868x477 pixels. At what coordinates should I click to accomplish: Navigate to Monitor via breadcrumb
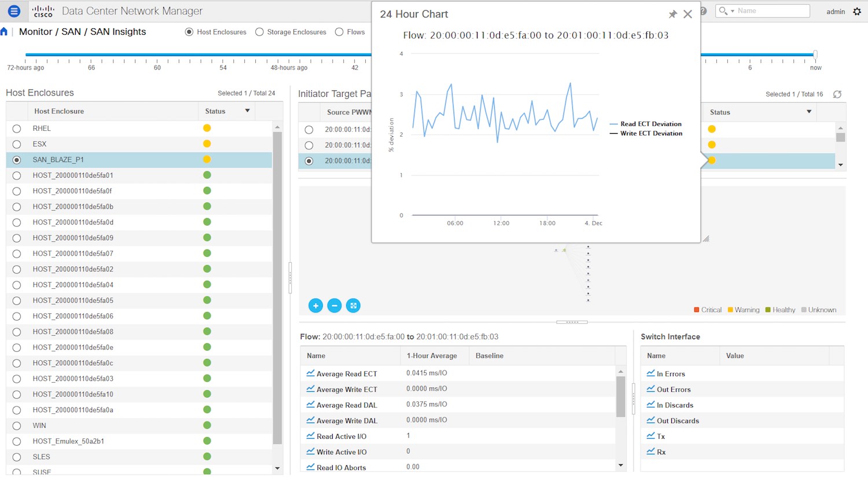coord(35,32)
